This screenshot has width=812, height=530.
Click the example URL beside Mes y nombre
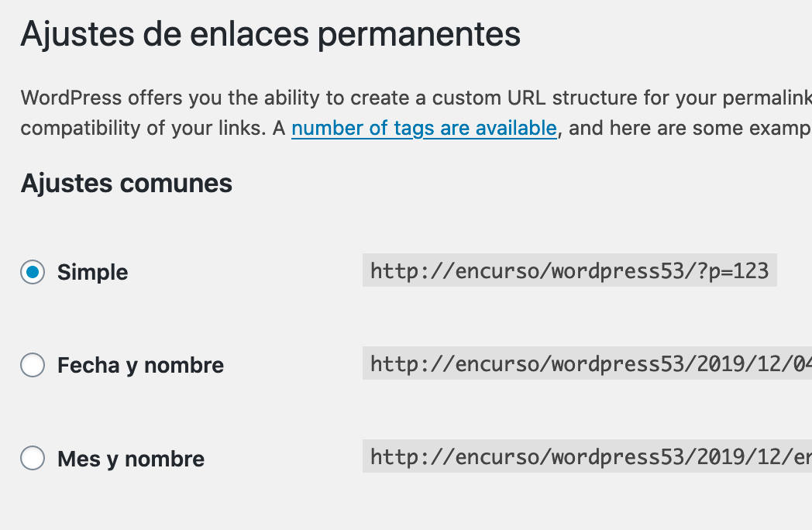point(587,457)
